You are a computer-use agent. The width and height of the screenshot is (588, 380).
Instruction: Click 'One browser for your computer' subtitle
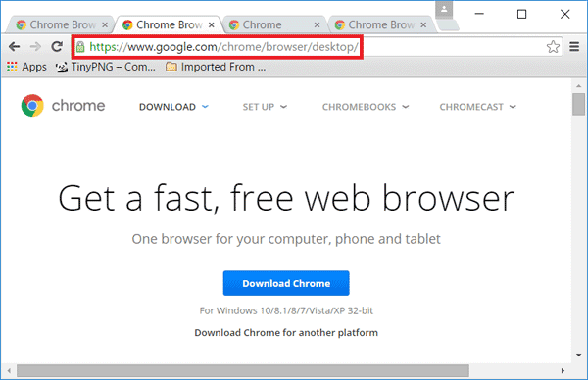[286, 239]
